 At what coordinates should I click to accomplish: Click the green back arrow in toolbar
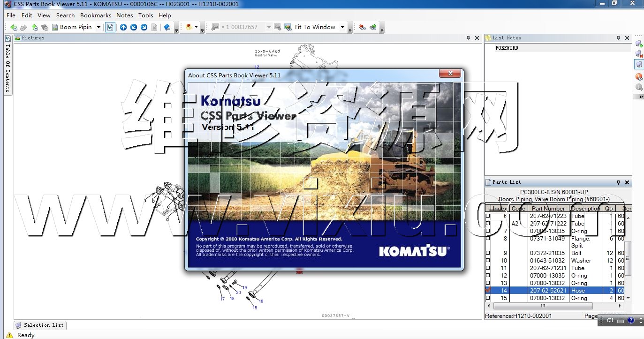[x=14, y=27]
